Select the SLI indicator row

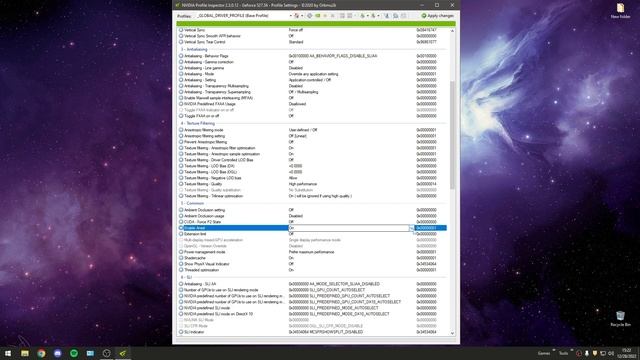pos(312,332)
